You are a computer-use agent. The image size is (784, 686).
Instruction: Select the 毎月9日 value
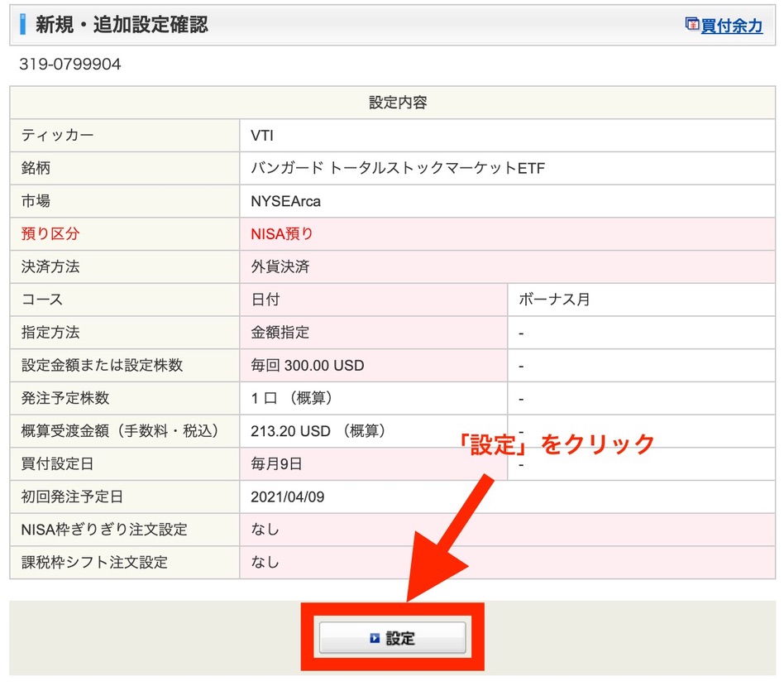coord(276,464)
